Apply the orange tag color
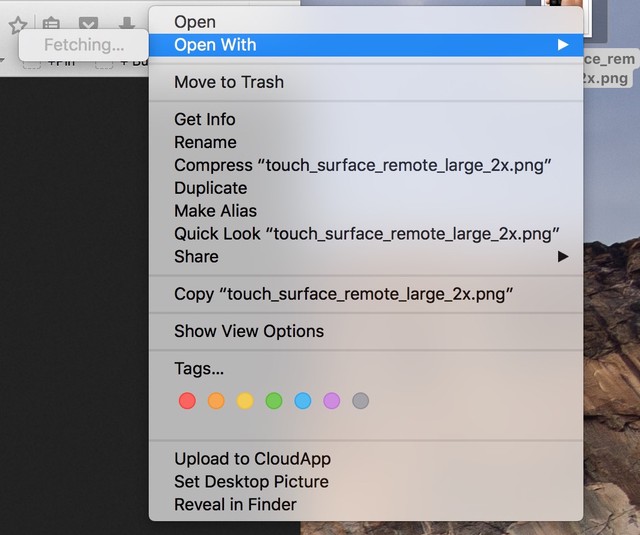Screen dimensions: 640x535 pos(216,401)
